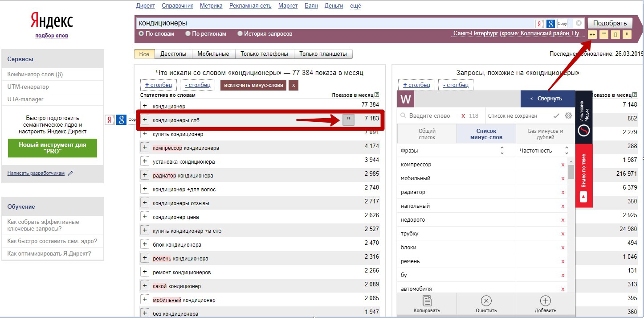Click the Добавить add button
Viewport: 644px width, 318px height.
546,304
